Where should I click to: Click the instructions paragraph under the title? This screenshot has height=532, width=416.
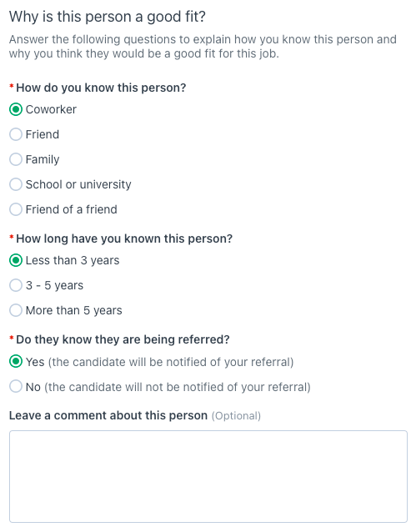[203, 47]
